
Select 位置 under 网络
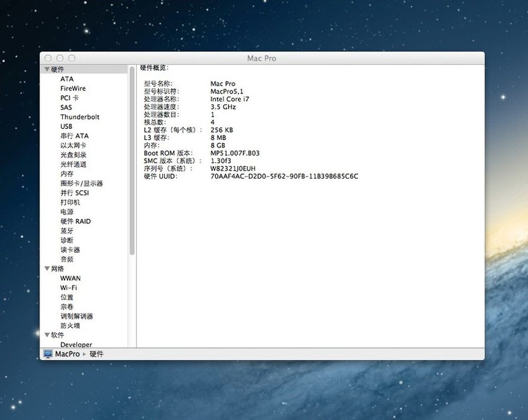(x=67, y=297)
